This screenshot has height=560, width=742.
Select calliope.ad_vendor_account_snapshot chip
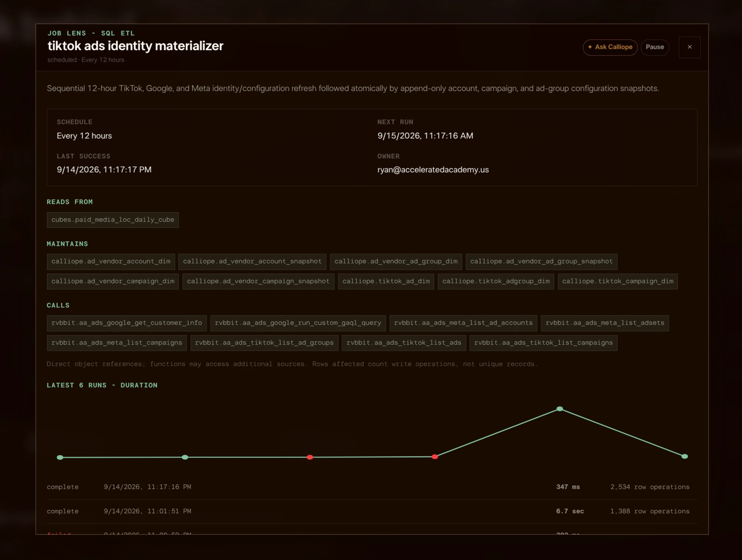click(252, 261)
